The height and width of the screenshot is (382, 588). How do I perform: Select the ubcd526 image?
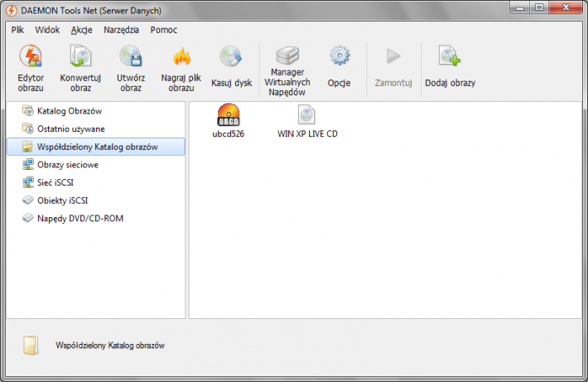229,121
